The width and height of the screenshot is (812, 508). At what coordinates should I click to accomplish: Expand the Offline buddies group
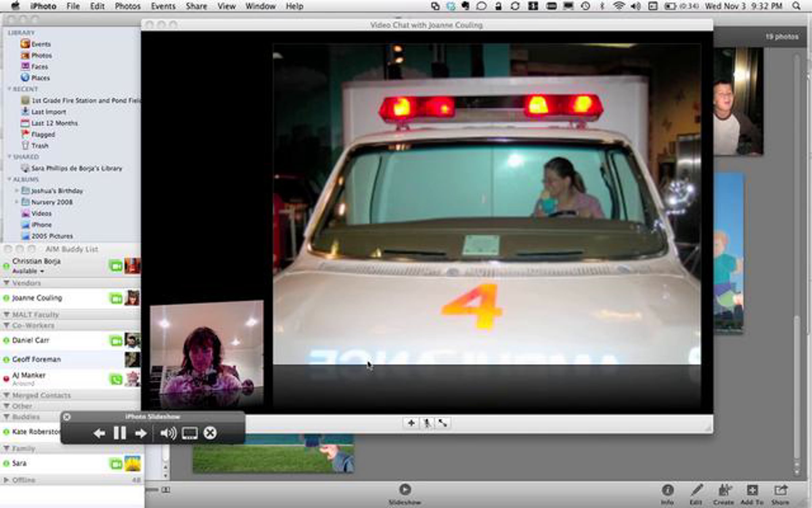[x=6, y=480]
